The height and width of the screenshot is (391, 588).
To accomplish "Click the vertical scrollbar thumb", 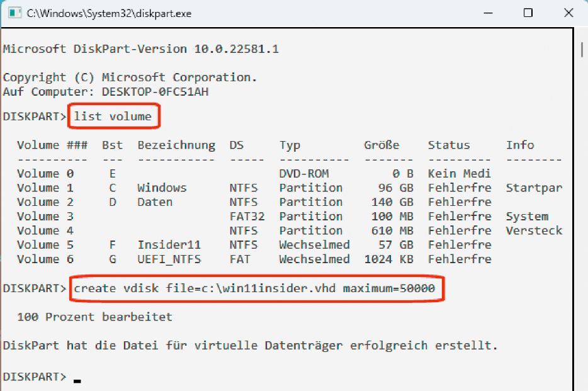I will pyautogui.click(x=582, y=50).
